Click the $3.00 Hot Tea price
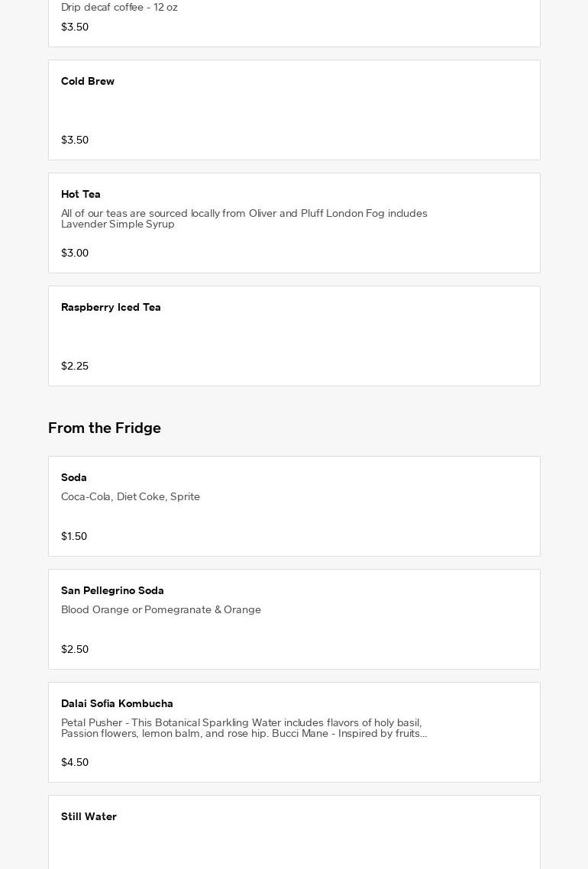Viewport: 588px width, 869px height. pos(75,253)
